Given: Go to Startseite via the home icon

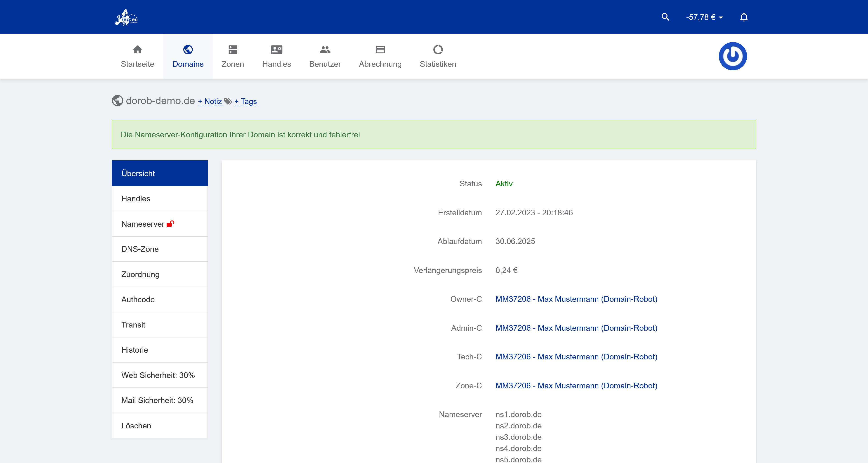Looking at the screenshot, I should [x=137, y=50].
